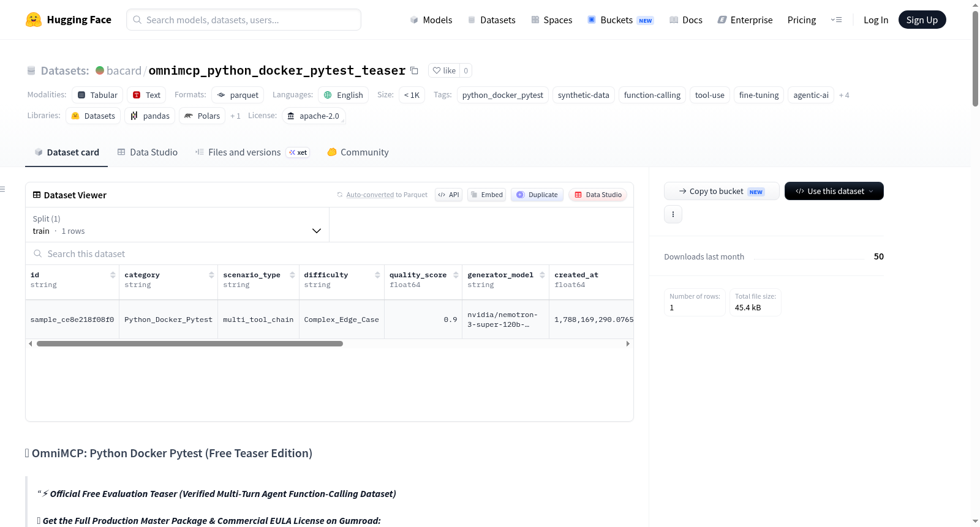
Task: Click the Duplicate button
Action: click(x=537, y=195)
